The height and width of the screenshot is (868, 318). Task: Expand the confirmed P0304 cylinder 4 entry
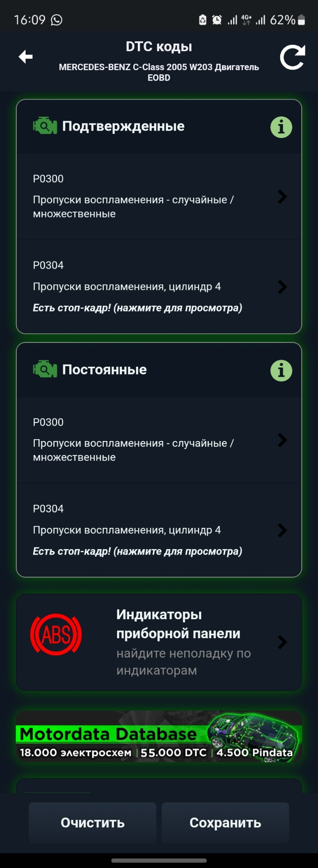point(159,276)
